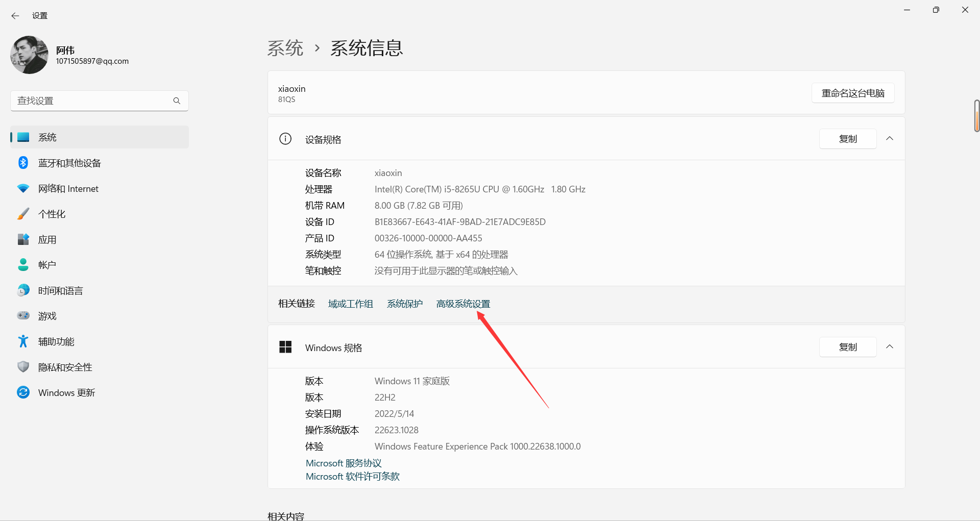Screen dimensions: 980x521
Task: Select the 网络和 Internet label in the sidebar
Action: click(68, 189)
